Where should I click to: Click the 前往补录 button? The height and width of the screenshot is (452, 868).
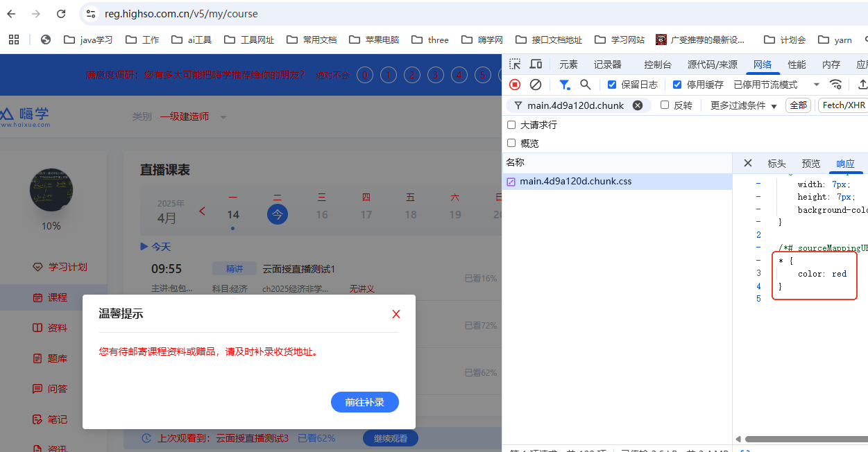tap(365, 402)
